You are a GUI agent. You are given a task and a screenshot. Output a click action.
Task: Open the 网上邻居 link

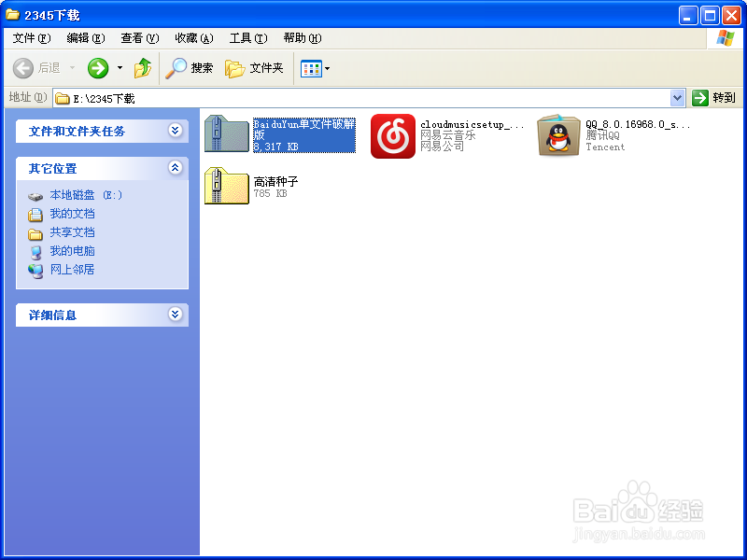(x=73, y=270)
